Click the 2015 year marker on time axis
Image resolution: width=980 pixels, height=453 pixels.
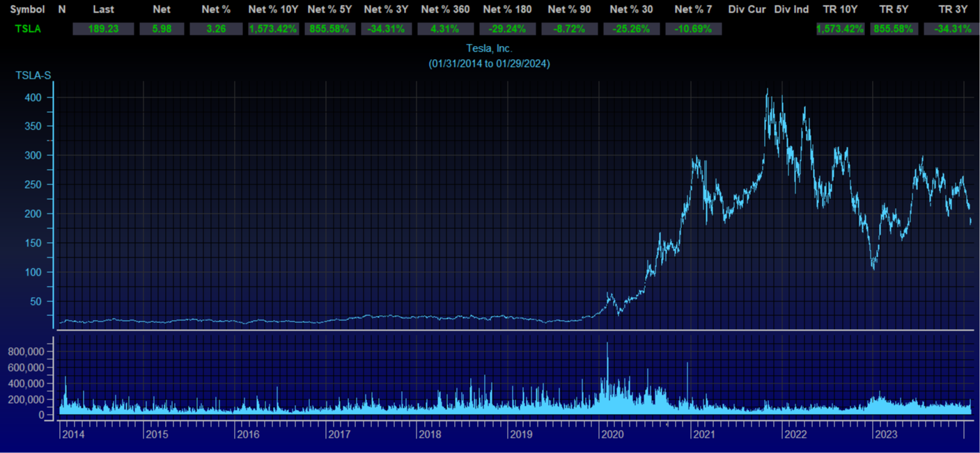tap(157, 434)
